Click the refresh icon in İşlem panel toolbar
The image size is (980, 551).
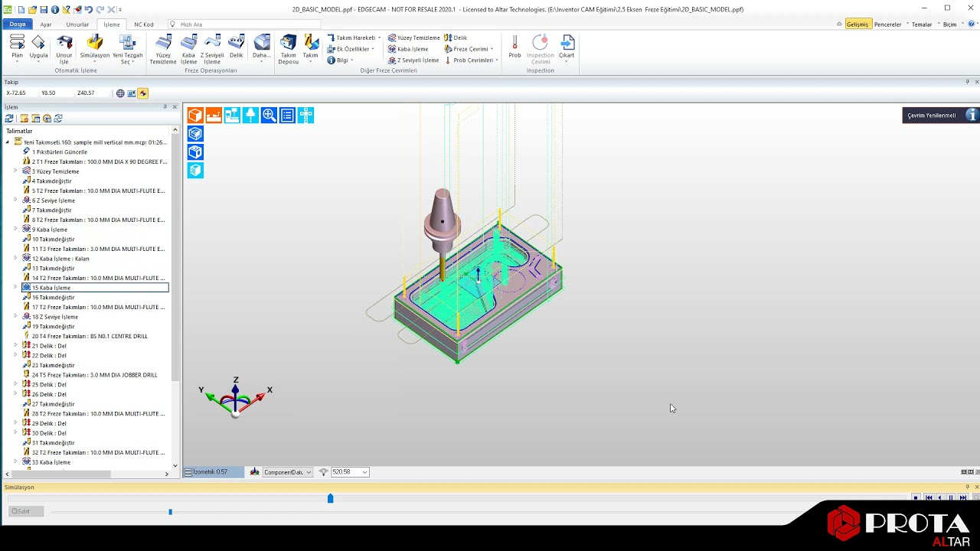[9, 119]
